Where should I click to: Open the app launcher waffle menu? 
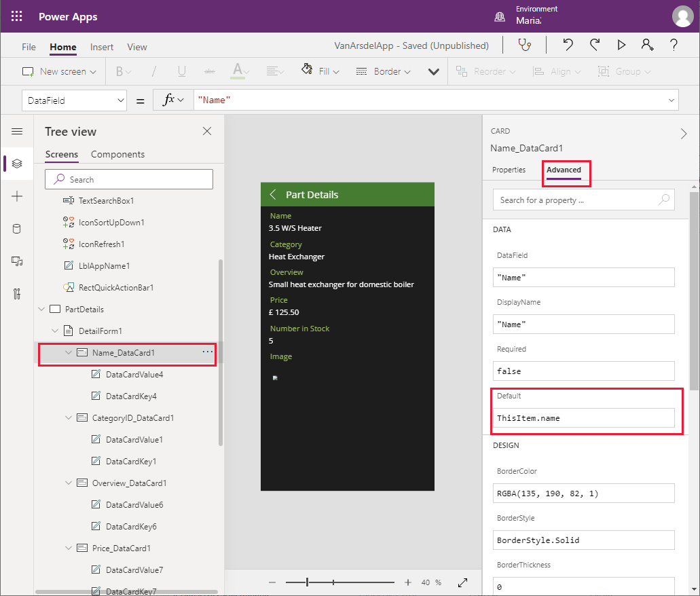pos(16,16)
